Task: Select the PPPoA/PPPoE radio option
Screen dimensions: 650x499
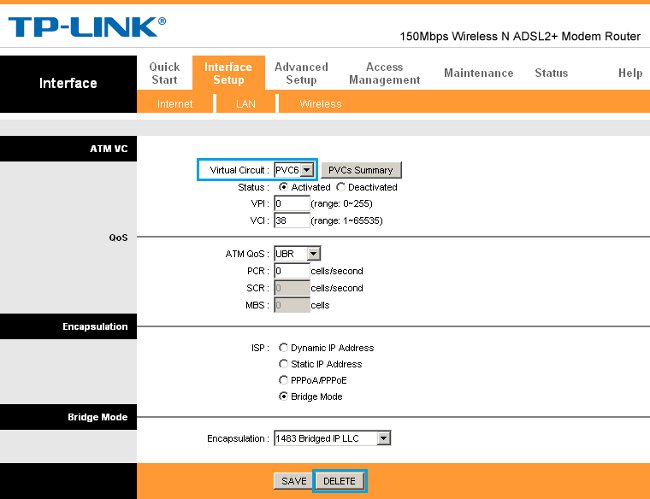Action: 283,380
